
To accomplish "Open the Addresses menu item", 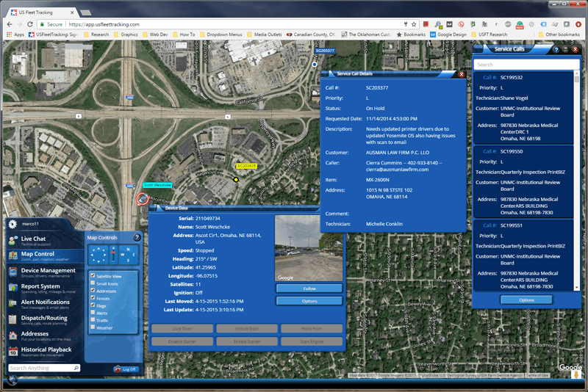I will (45, 335).
